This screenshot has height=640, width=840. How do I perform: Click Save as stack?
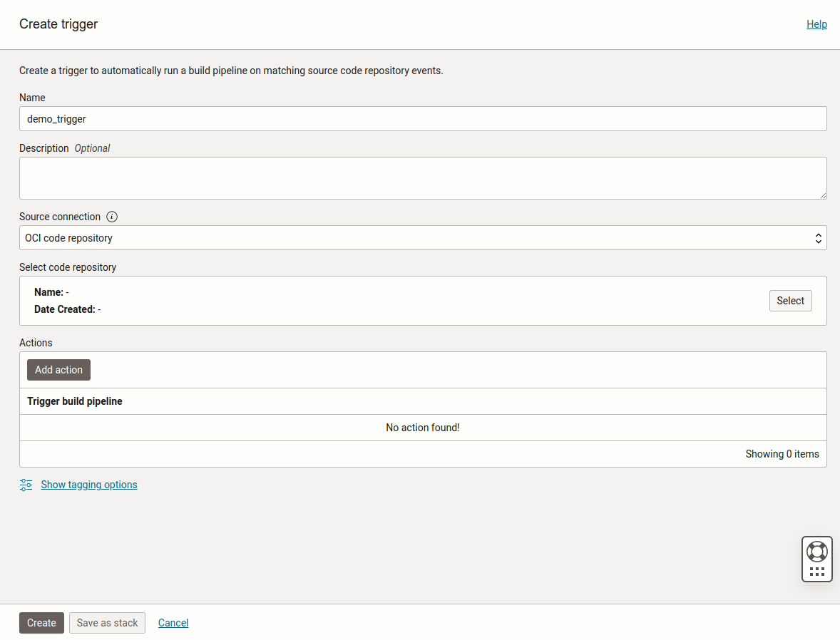107,623
